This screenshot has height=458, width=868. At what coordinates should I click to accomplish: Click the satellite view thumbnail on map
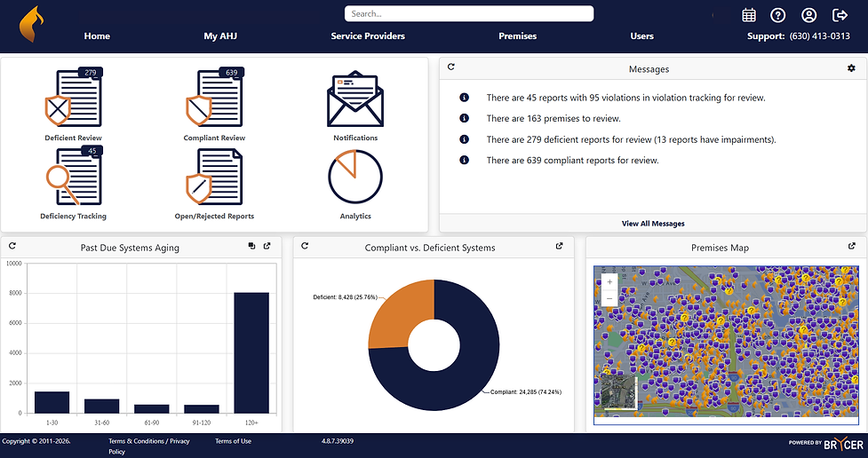(x=619, y=391)
